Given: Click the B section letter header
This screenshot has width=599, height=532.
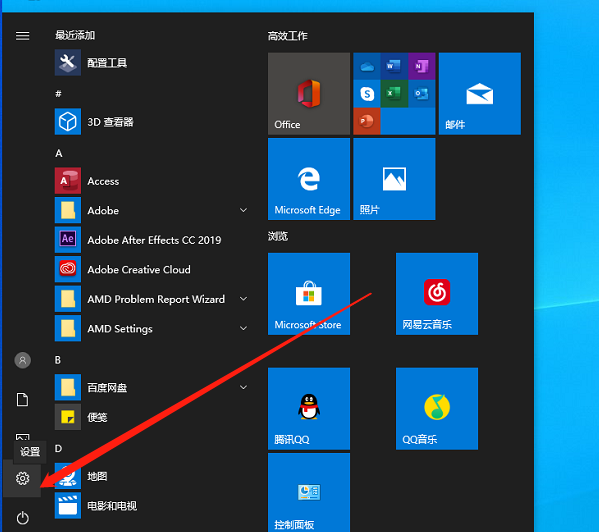Looking at the screenshot, I should (58, 360).
